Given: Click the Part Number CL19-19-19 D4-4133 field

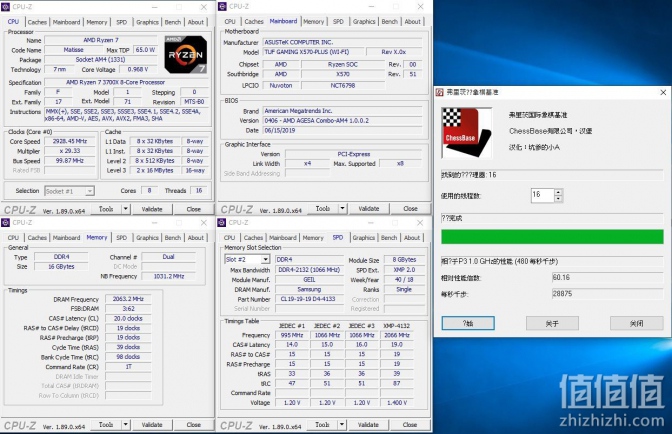Looking at the screenshot, I should tap(309, 299).
